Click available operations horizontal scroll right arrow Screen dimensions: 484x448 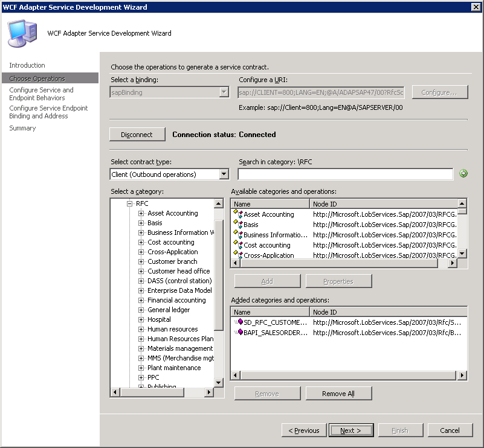(x=453, y=263)
